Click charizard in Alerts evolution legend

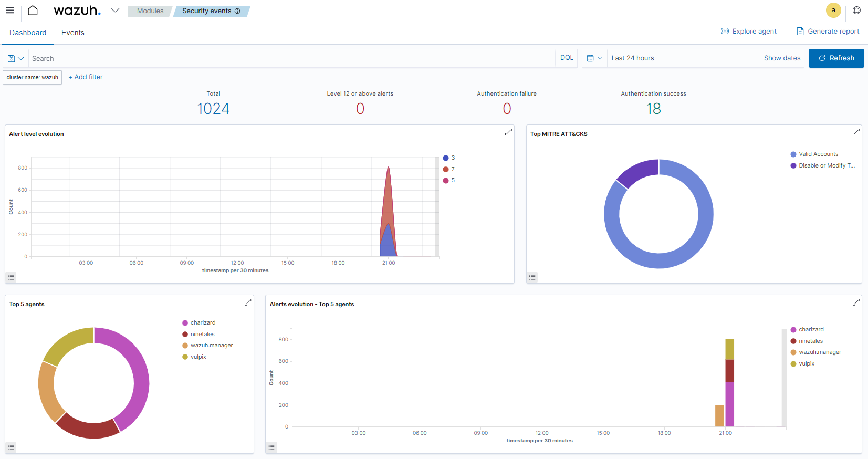tap(807, 330)
